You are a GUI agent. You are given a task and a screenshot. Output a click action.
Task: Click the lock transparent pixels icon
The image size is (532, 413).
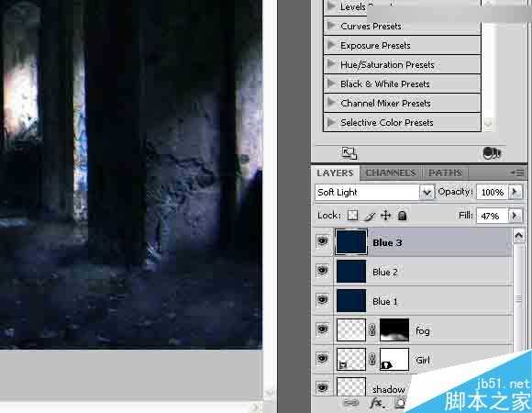pos(353,216)
